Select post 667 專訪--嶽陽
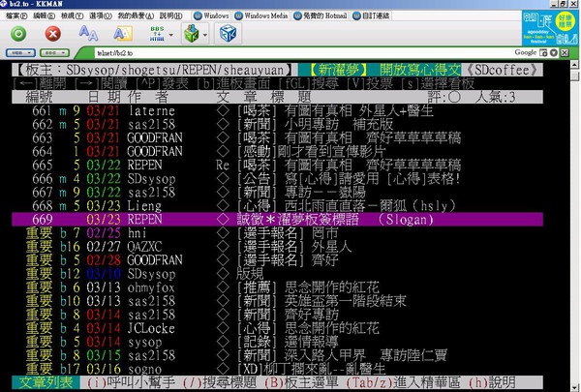 [278, 192]
